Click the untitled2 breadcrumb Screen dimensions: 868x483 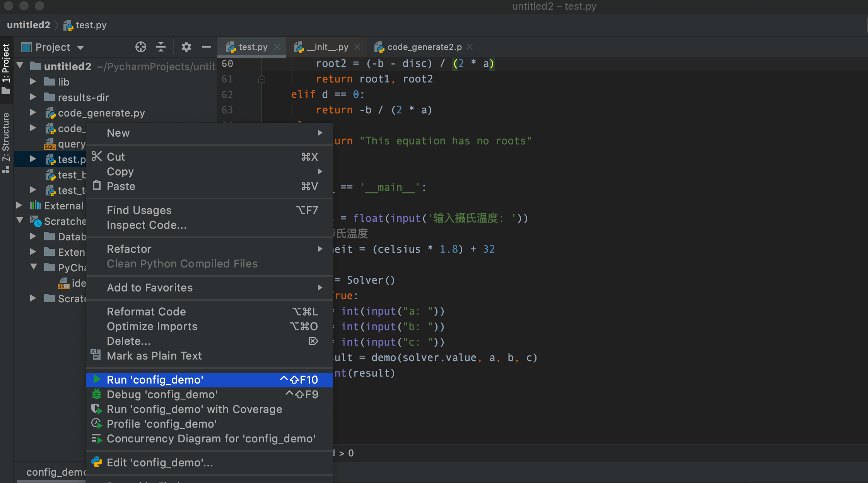pos(29,25)
